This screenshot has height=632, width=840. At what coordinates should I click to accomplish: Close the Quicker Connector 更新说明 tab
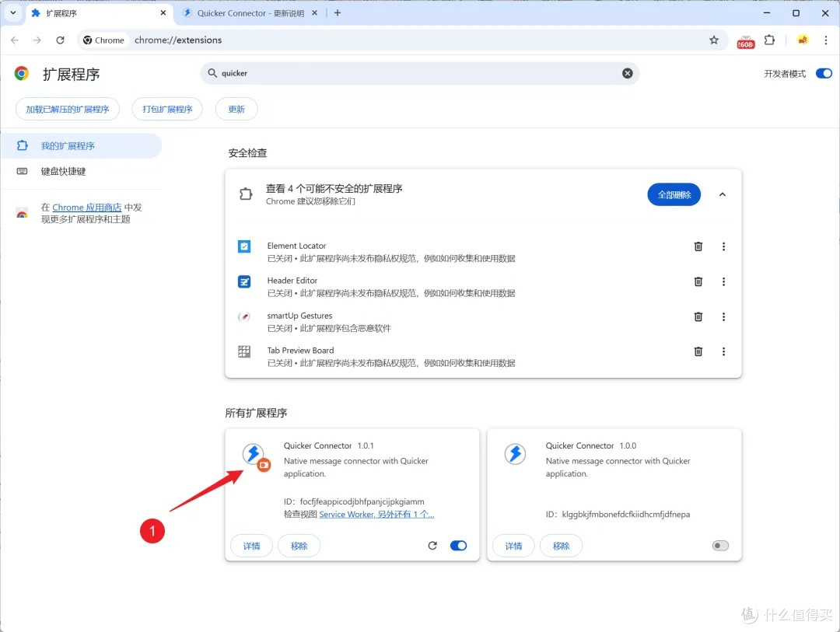[x=314, y=13]
